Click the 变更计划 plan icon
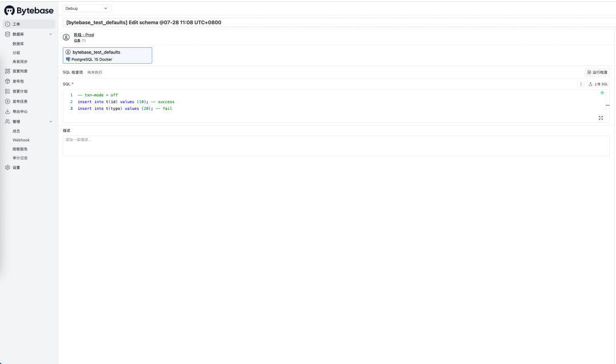Viewport: 616px width, 364px height. (x=7, y=91)
